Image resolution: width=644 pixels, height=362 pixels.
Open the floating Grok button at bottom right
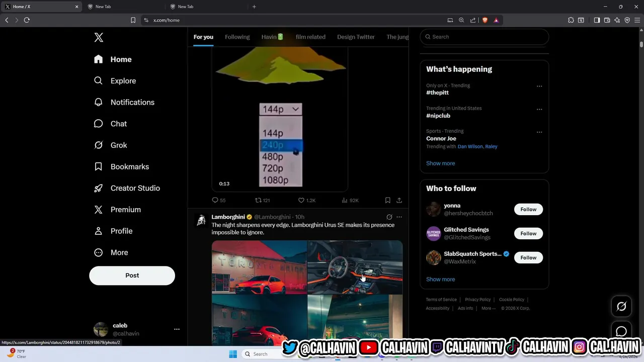coord(621,306)
